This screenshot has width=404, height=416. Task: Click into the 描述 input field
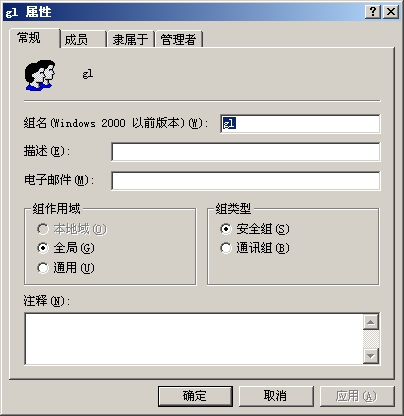[246, 152]
